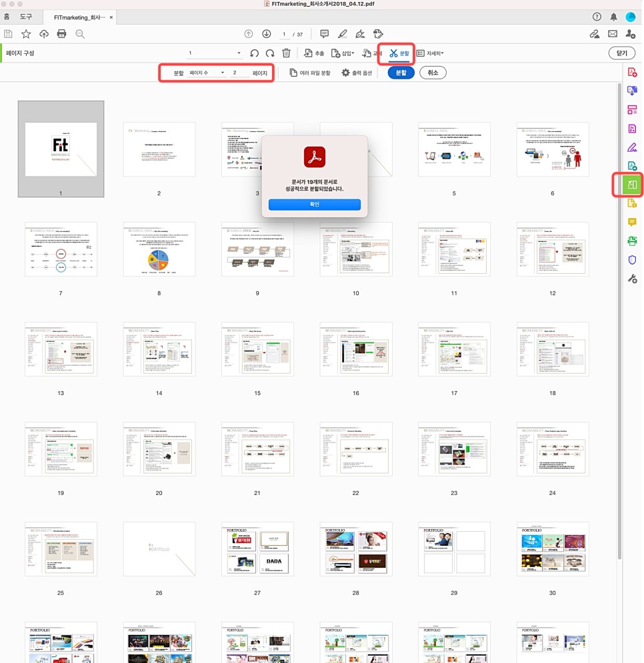
Task: Switch to the 도구 (Tools) tab
Action: 28,17
